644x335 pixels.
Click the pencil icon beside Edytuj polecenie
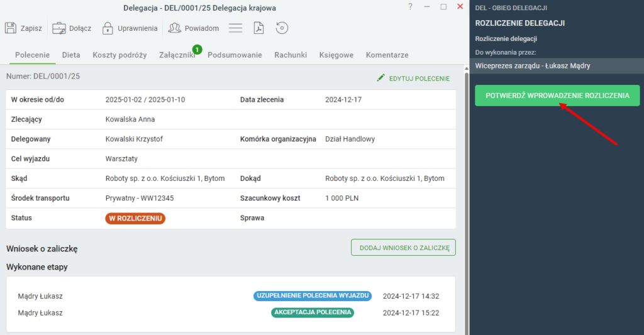click(380, 77)
